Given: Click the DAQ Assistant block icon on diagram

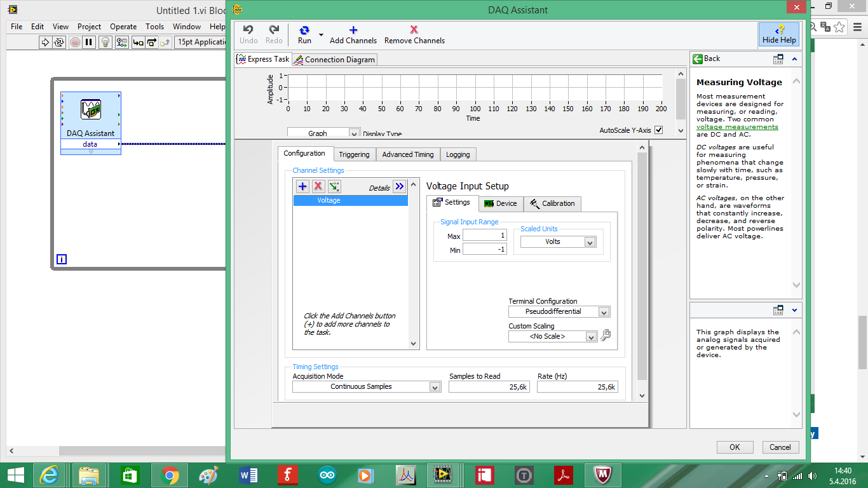Looking at the screenshot, I should [x=91, y=109].
